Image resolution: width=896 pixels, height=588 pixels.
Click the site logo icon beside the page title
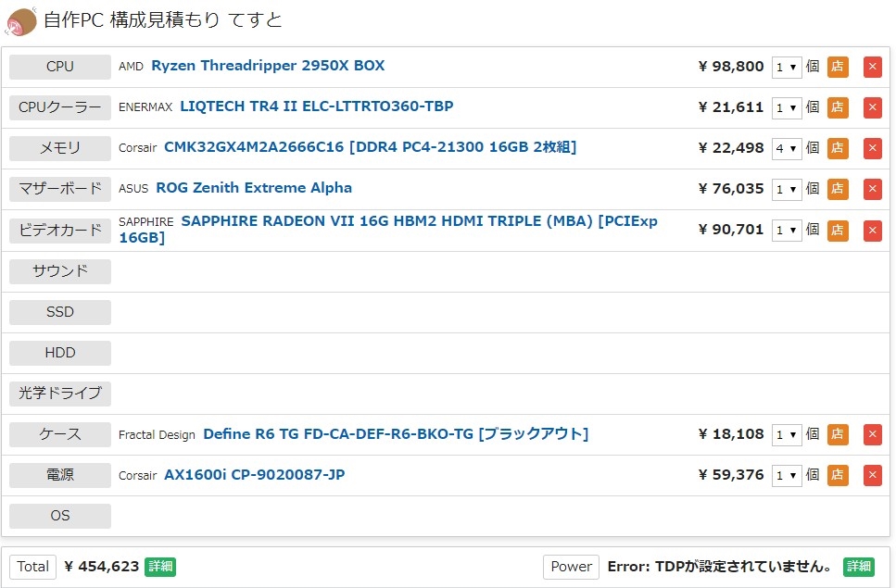[21, 19]
